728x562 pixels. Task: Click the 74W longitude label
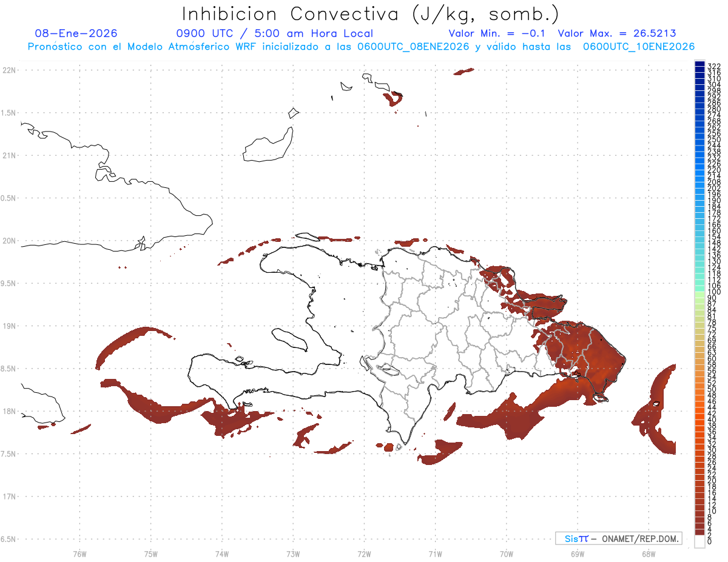coord(222,554)
